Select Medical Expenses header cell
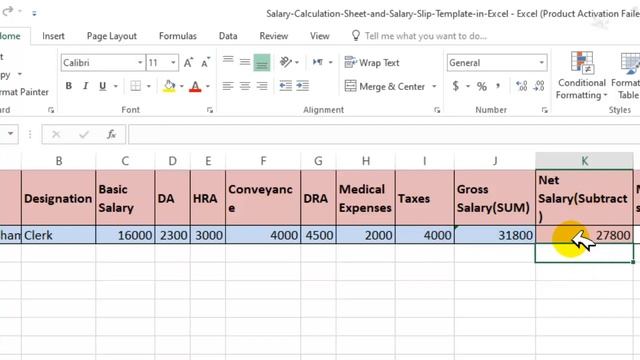This screenshot has width=640, height=360. tap(366, 198)
